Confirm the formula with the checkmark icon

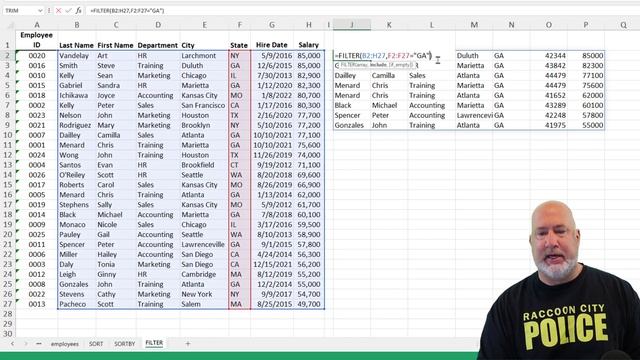(x=68, y=11)
